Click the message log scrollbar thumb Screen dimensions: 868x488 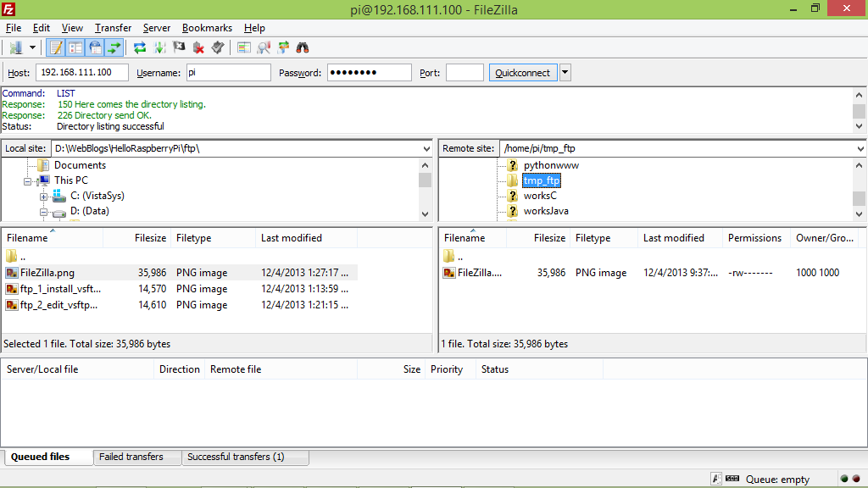point(859,111)
